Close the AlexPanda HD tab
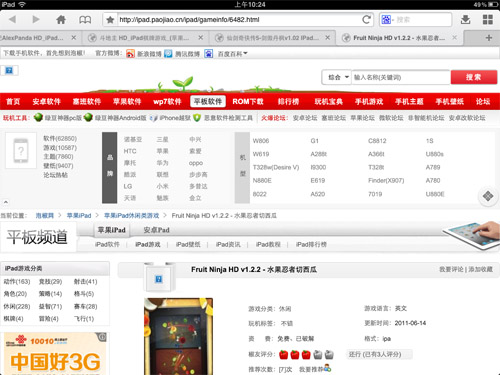 pos(74,38)
